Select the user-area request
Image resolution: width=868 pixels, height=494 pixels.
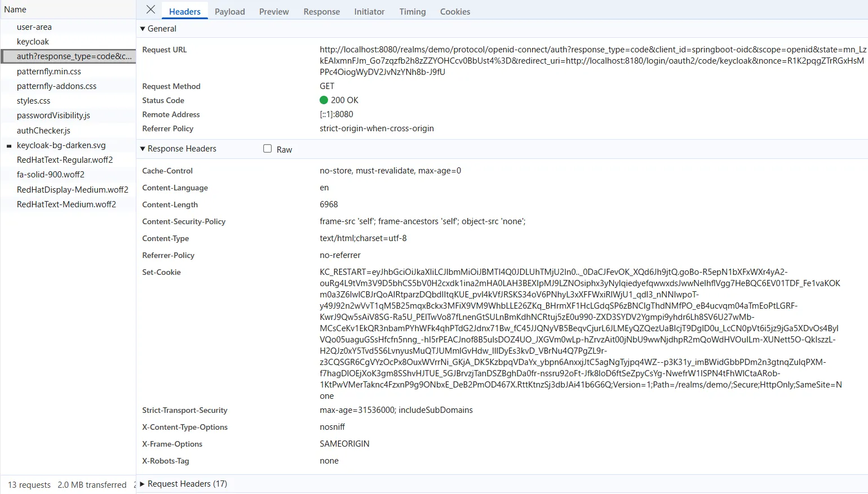[34, 27]
